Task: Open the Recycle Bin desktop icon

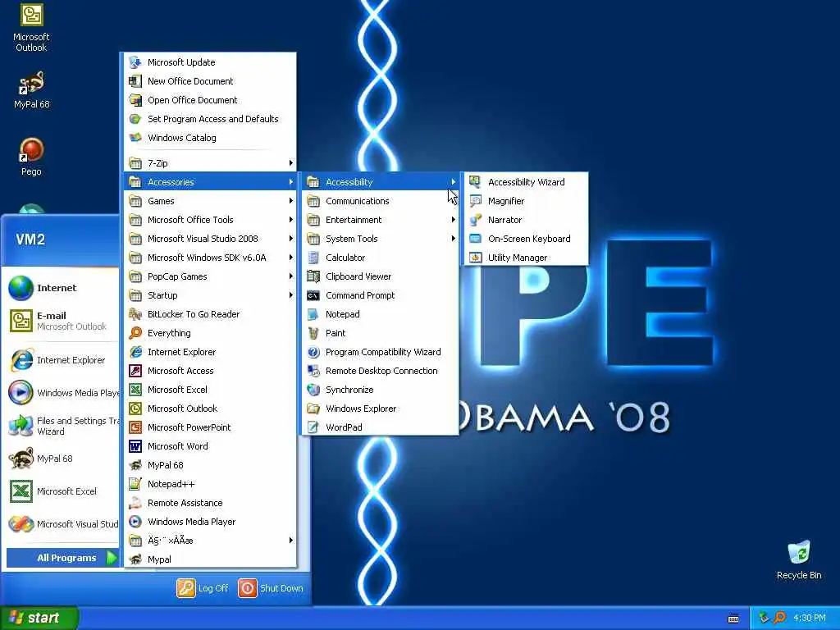Action: pos(799,560)
